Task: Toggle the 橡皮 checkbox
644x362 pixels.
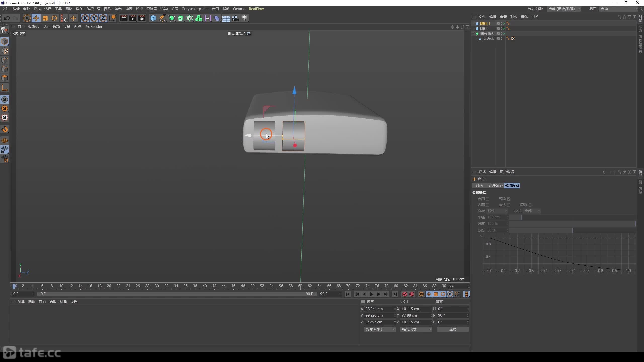Action: pos(509,205)
